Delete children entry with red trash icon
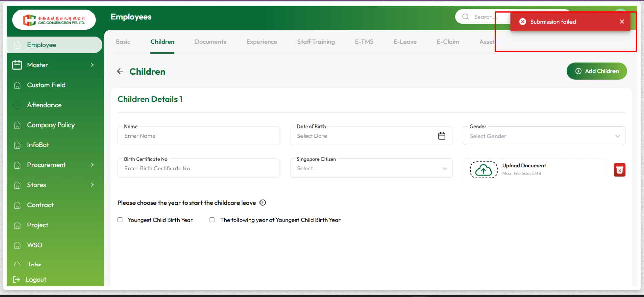 point(619,170)
